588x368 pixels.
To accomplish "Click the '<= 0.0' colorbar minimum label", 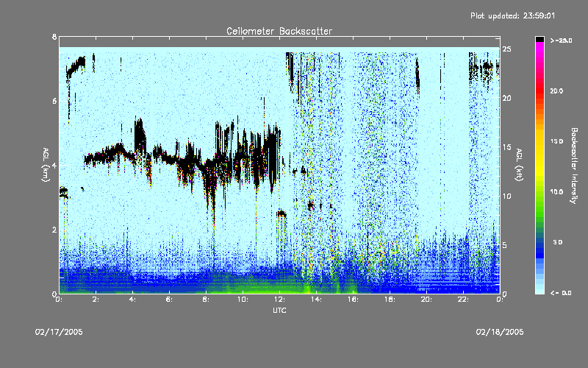I will (x=561, y=292).
